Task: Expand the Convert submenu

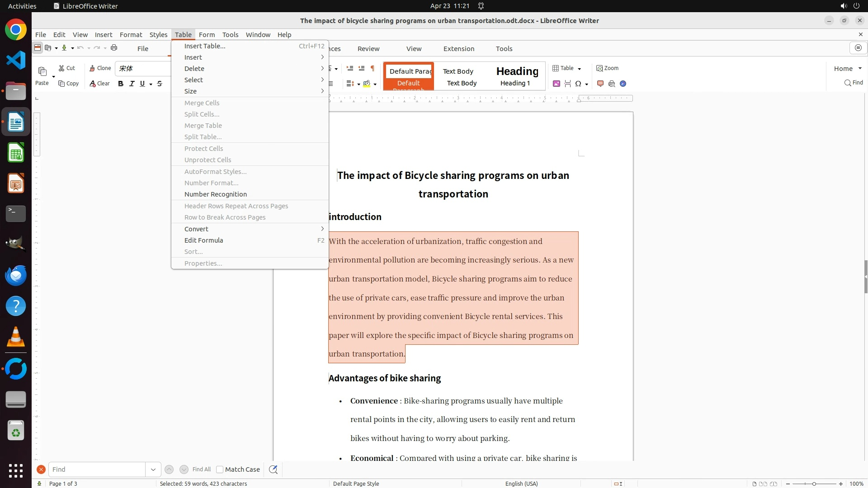Action: click(x=196, y=229)
